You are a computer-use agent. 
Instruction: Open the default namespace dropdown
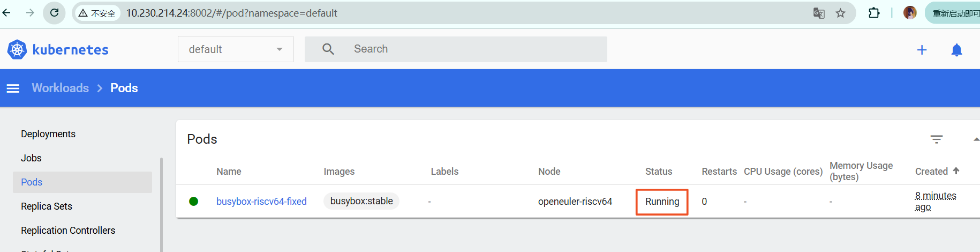236,49
